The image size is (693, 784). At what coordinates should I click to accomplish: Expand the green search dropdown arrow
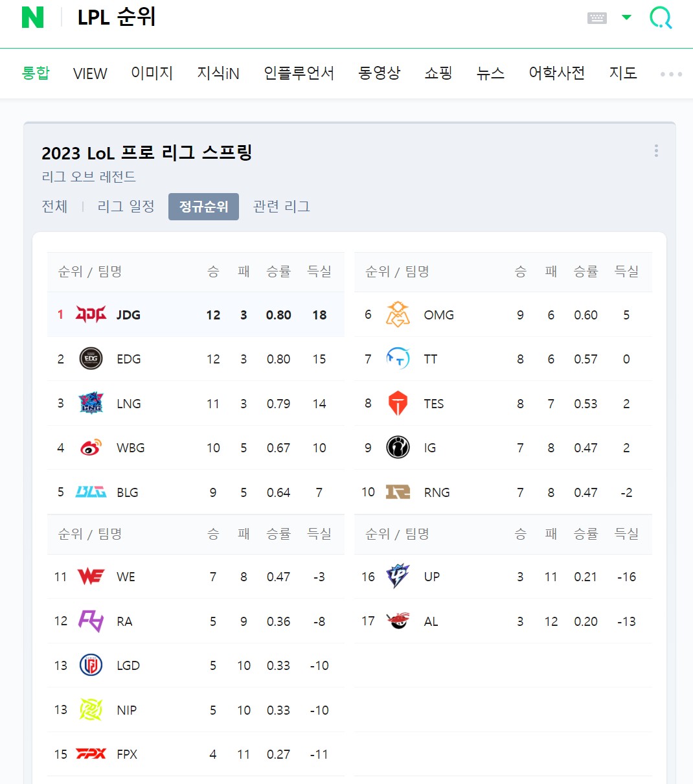pos(626,17)
